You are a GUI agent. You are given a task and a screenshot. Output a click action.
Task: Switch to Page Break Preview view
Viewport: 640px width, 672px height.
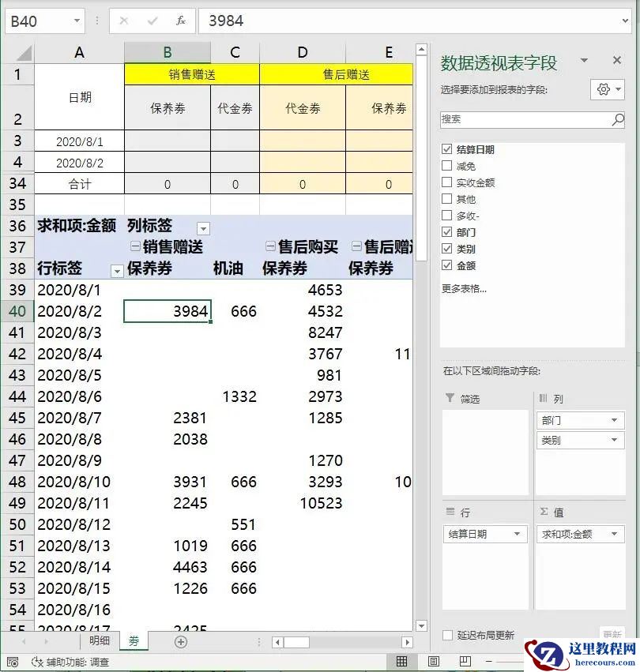point(465,661)
